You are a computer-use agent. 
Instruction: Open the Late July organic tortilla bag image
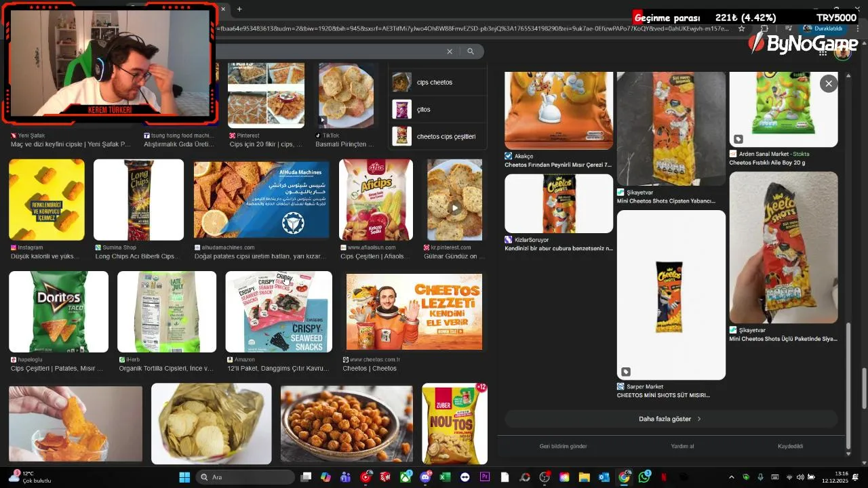coord(167,312)
